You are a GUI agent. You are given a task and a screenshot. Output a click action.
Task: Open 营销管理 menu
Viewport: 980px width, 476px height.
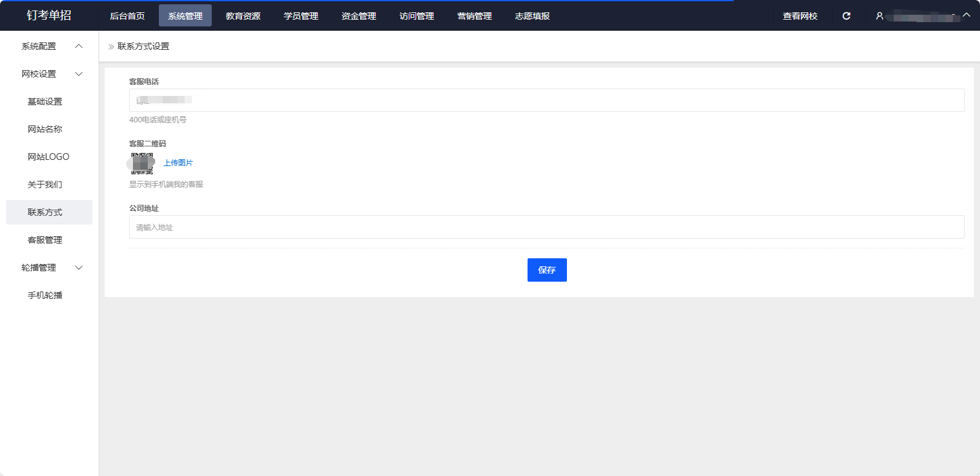(475, 16)
